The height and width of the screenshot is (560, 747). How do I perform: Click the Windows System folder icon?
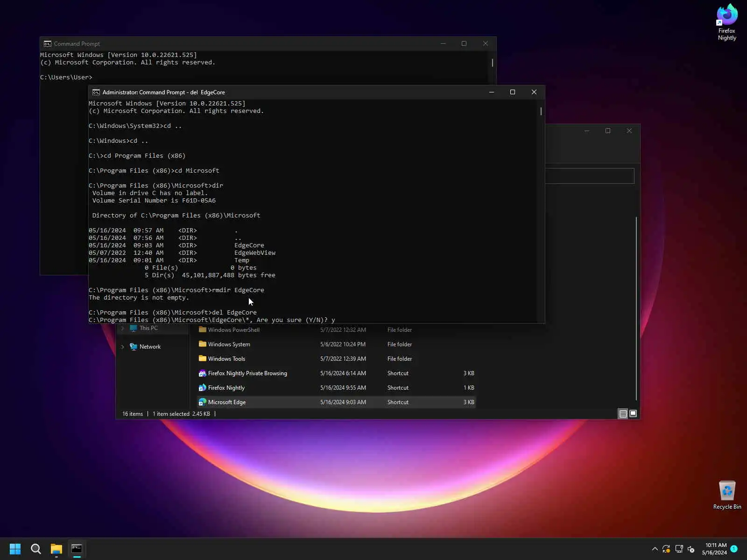pyautogui.click(x=203, y=344)
